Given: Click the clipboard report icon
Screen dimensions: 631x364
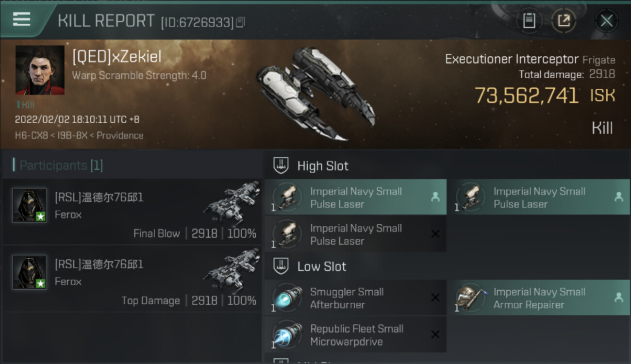Looking at the screenshot, I should 529,21.
